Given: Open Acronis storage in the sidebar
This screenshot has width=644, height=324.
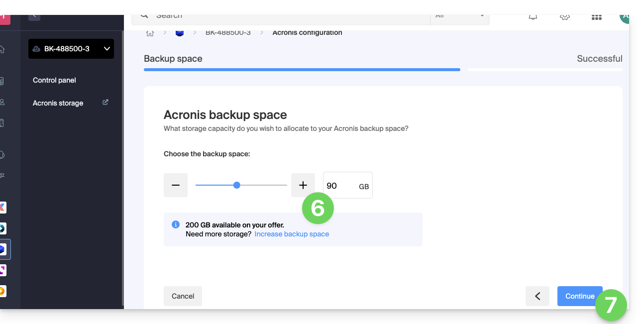Looking at the screenshot, I should coord(58,103).
